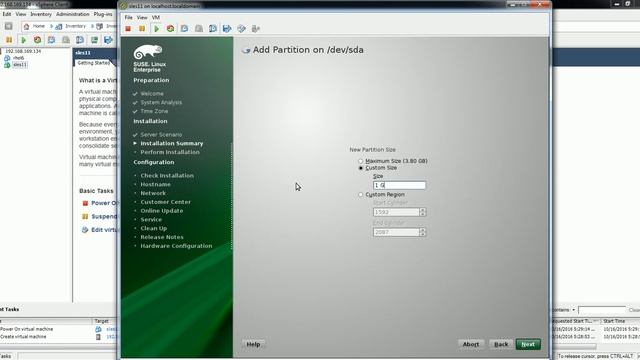Image resolution: width=640 pixels, height=360 pixels.
Task: Click the floppy drive connect icon in console toolbar
Action: click(x=227, y=29)
